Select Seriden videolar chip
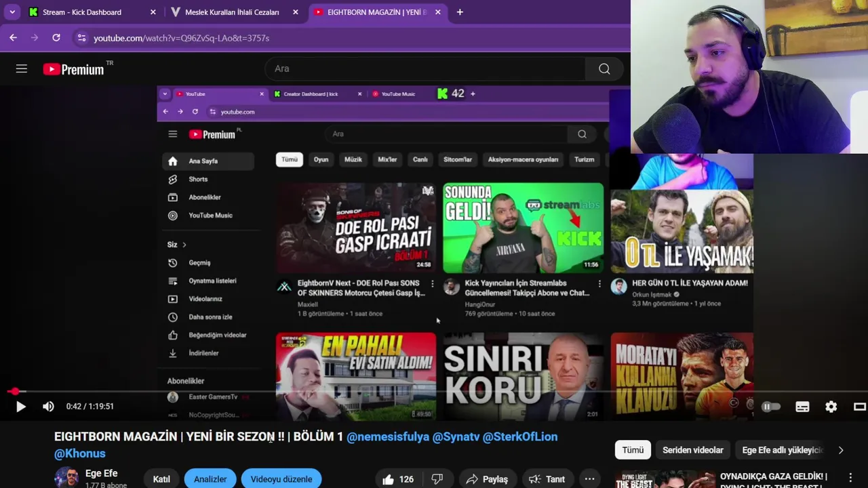The image size is (868, 488). coord(693,450)
